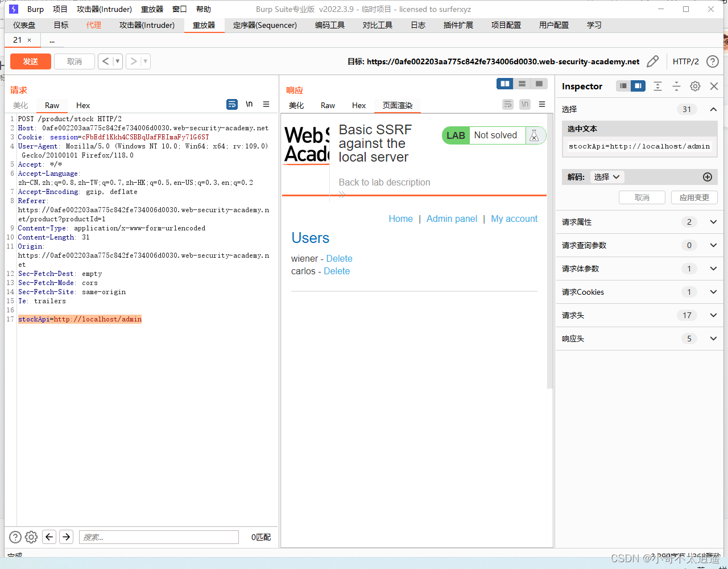Click the 应用变更 button in Inspector
This screenshot has height=569, width=728.
tap(694, 197)
